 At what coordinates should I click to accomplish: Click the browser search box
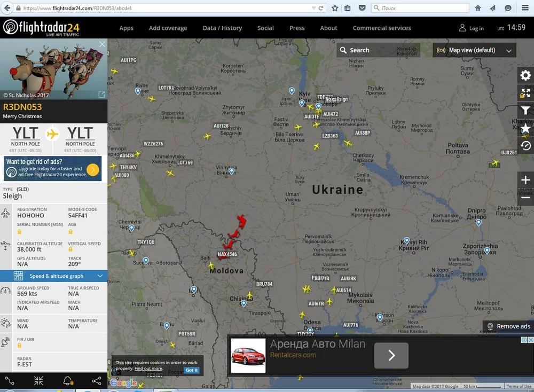pyautogui.click(x=420, y=8)
